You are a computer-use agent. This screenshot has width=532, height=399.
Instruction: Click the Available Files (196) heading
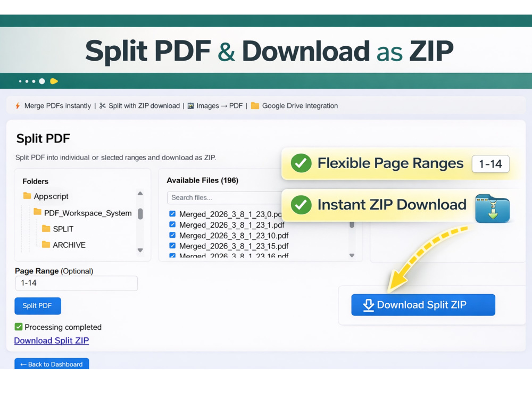[203, 180]
